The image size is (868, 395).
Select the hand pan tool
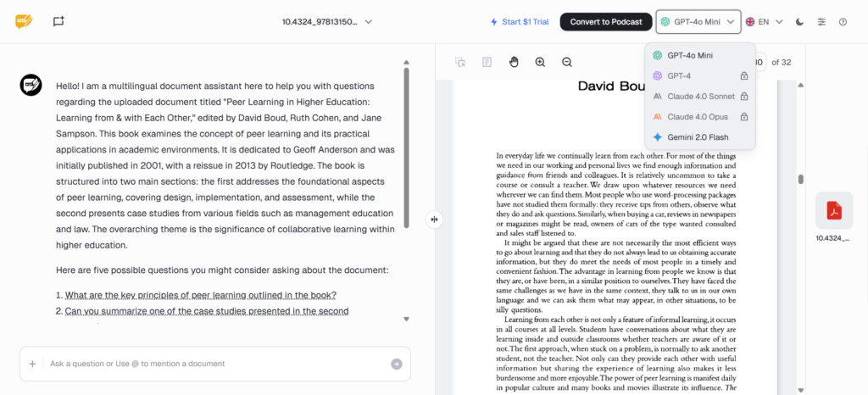[x=513, y=62]
